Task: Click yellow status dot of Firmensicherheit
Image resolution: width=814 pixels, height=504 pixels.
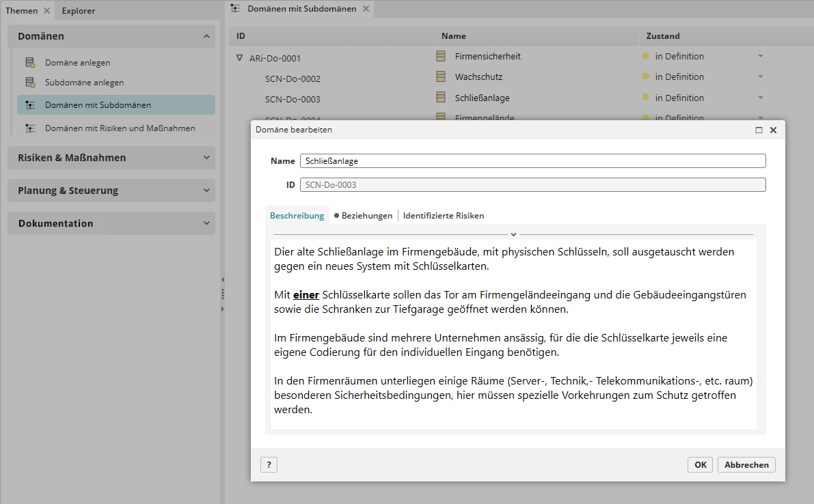Action: pyautogui.click(x=645, y=56)
